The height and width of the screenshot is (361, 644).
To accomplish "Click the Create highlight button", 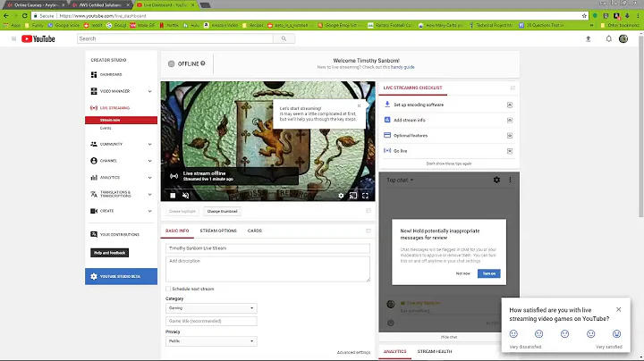I will (x=182, y=211).
